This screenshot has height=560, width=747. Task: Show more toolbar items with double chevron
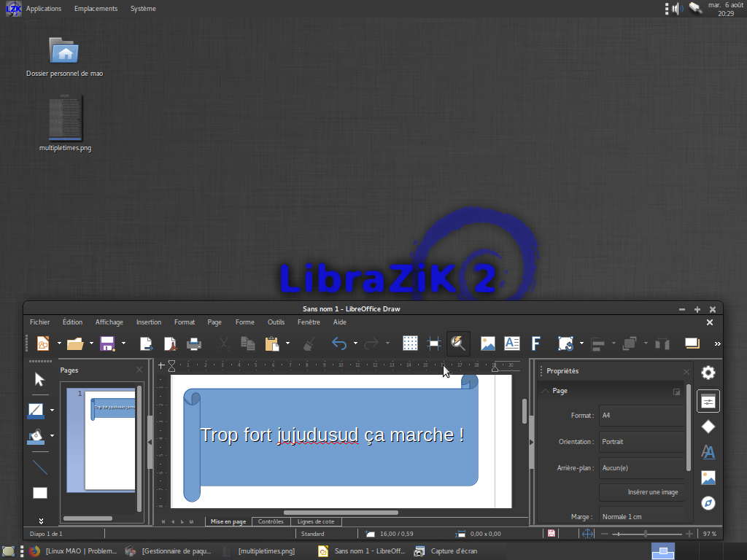coord(718,344)
